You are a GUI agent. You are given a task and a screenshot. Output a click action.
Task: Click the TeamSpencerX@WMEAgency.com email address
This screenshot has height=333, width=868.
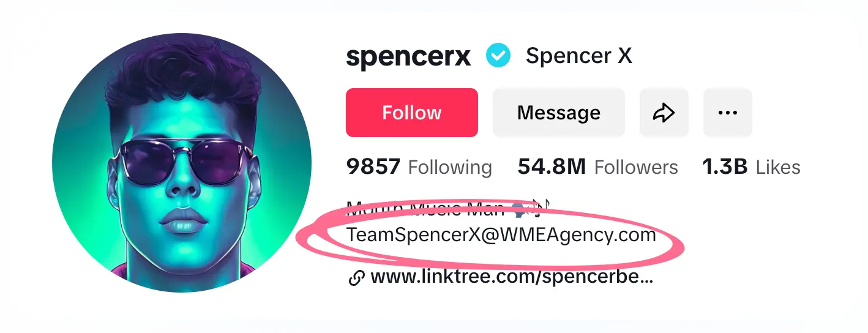pyautogui.click(x=501, y=234)
